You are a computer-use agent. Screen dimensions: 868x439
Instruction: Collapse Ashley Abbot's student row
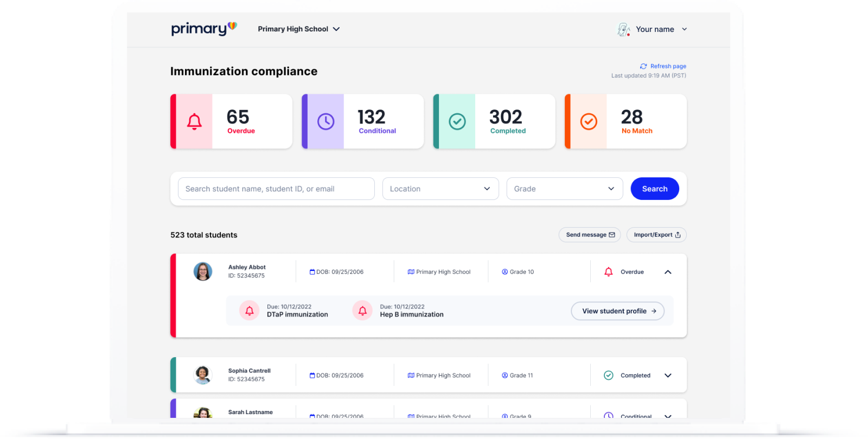[x=668, y=272]
